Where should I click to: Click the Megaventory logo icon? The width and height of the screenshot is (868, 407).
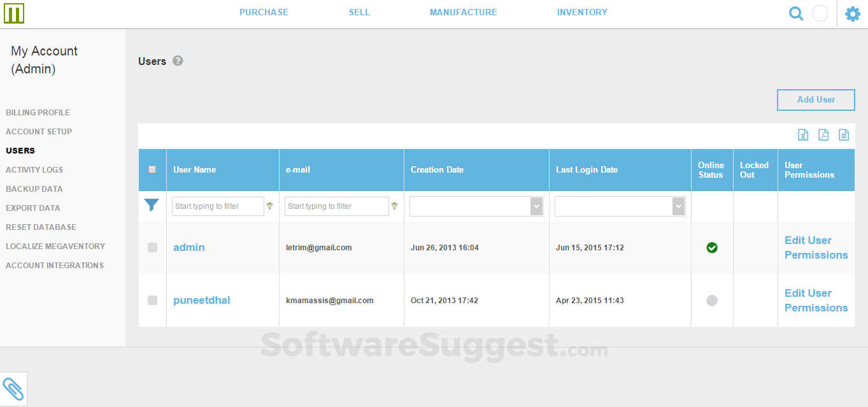[13, 13]
